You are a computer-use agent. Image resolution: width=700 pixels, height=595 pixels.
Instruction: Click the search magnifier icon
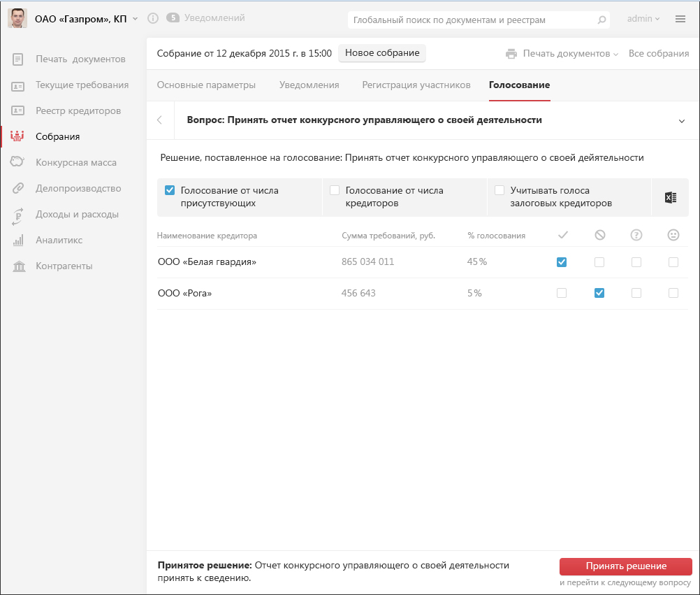pos(601,20)
